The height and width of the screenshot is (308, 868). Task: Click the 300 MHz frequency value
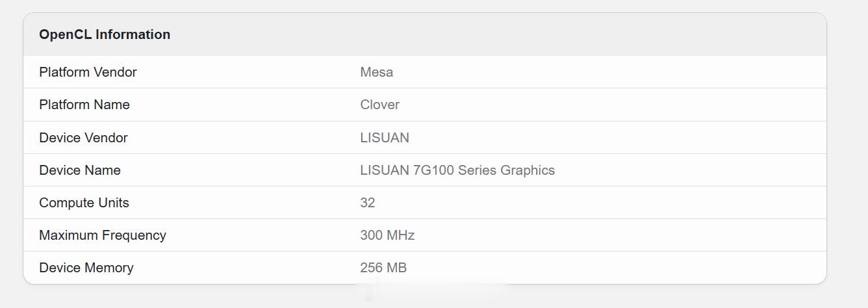(387, 235)
